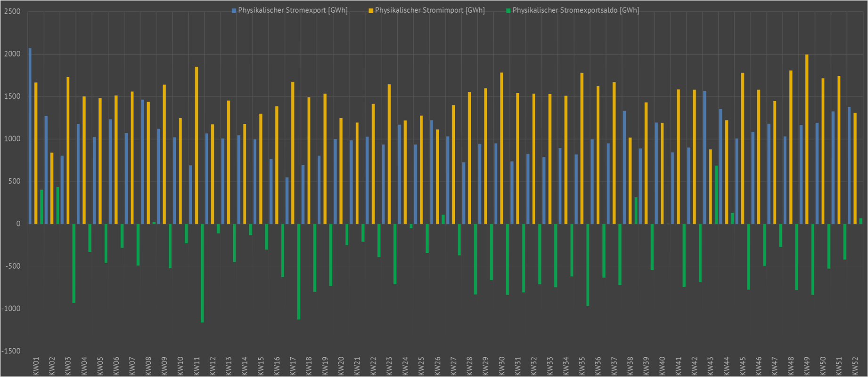Select the "Physikalischer Stromexport [GWh]" legend label
The height and width of the screenshot is (377, 868).
pyautogui.click(x=293, y=10)
